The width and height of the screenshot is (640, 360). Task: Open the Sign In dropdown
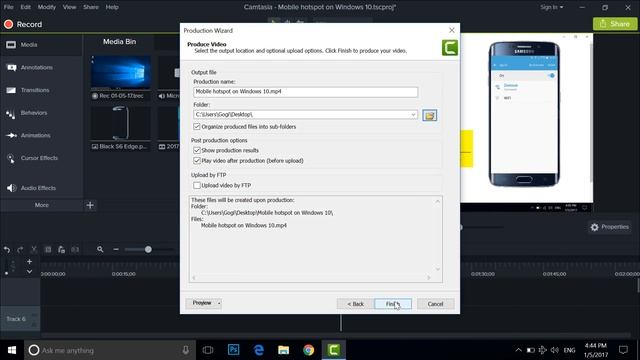click(551, 7)
